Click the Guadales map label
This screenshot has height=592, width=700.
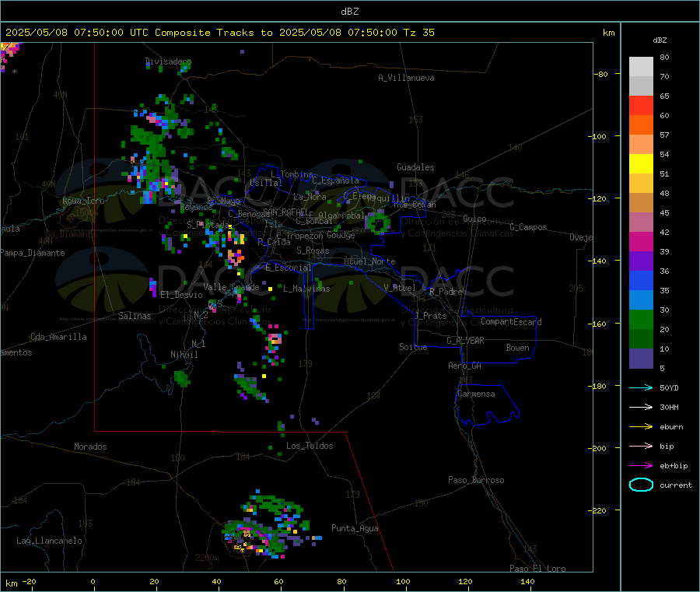[x=415, y=167]
